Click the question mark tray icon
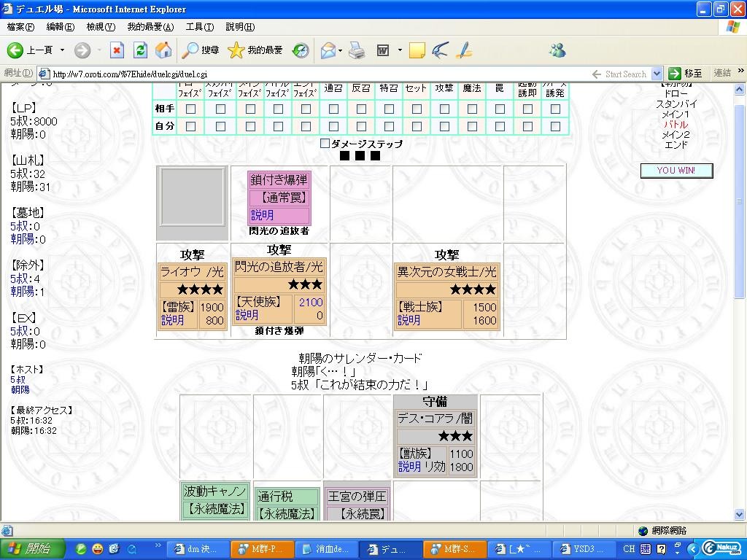 pyautogui.click(x=661, y=549)
